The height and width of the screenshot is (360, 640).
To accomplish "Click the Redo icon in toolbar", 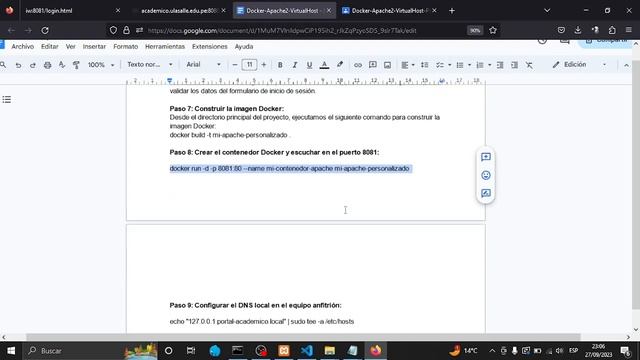I will [x=33, y=65].
